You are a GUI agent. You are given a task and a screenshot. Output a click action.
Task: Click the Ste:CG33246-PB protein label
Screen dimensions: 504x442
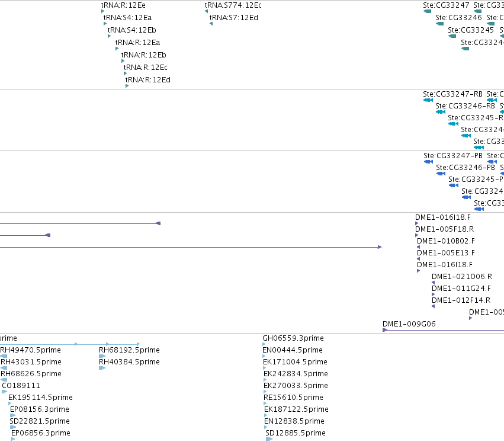pyautogui.click(x=466, y=168)
